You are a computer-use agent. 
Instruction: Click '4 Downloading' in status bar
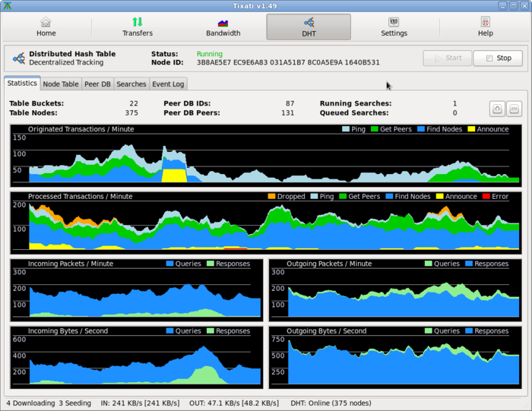[30, 403]
